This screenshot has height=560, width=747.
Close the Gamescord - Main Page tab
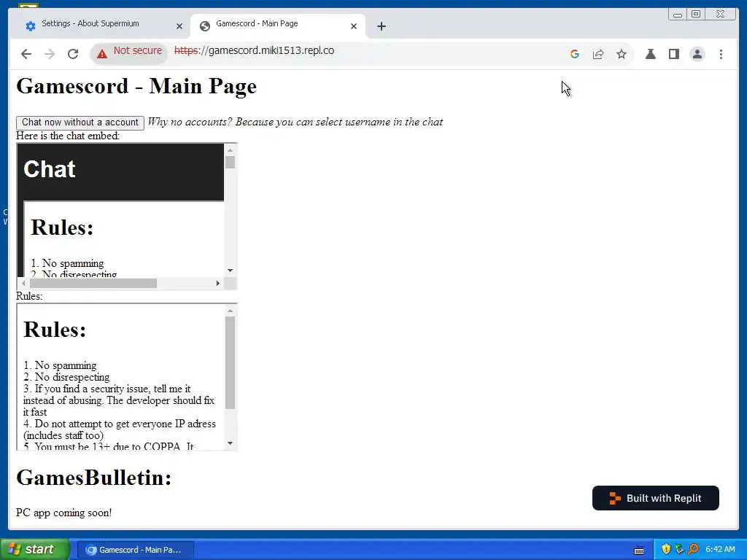(x=354, y=26)
